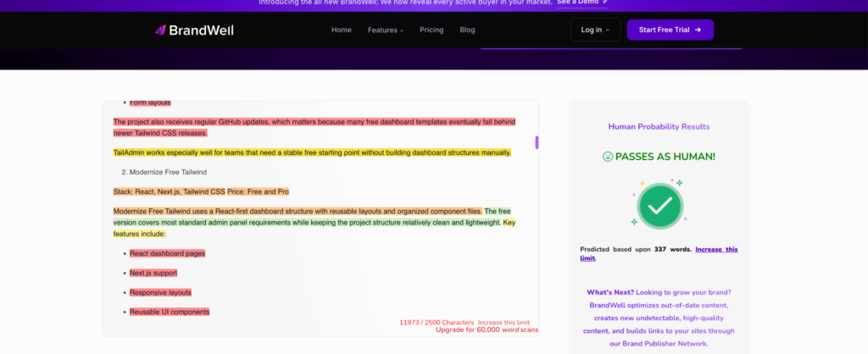Click the 'Human Probability Results' heading
868x354 pixels.
click(659, 127)
